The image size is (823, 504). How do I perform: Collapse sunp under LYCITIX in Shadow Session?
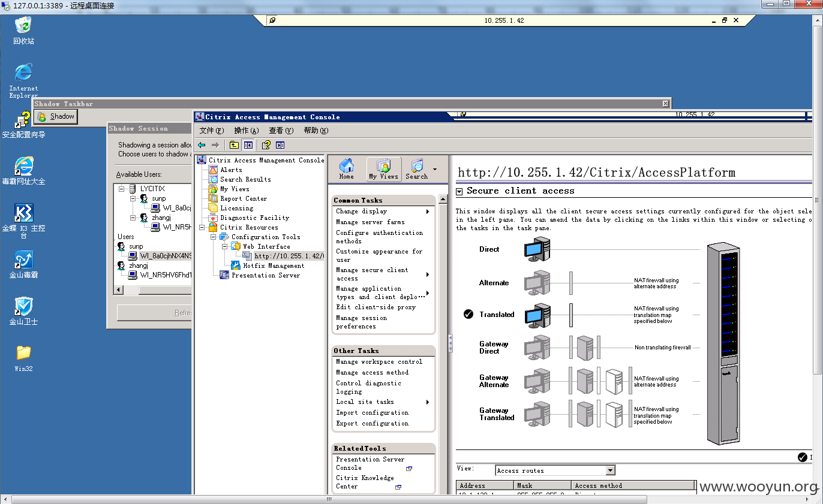[133, 198]
